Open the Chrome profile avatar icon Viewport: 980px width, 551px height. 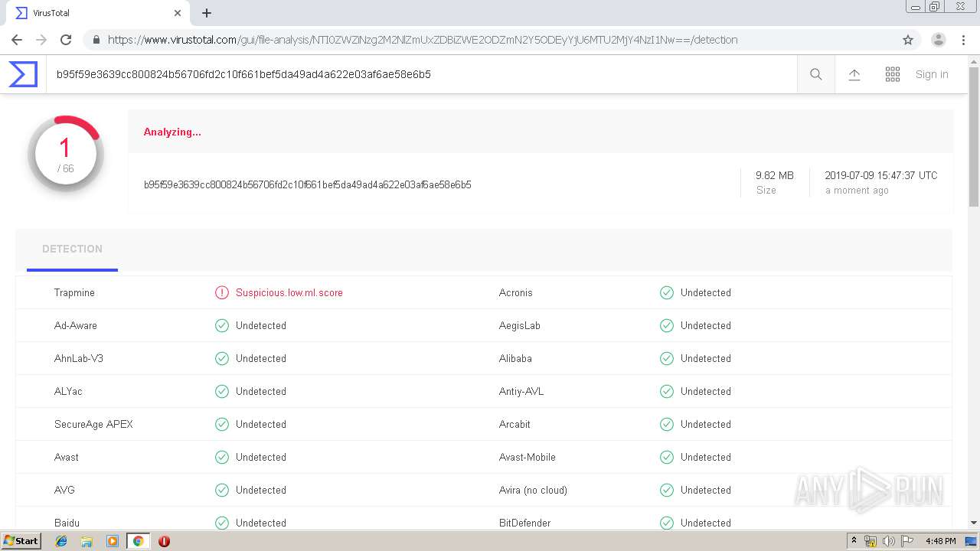pos(939,40)
